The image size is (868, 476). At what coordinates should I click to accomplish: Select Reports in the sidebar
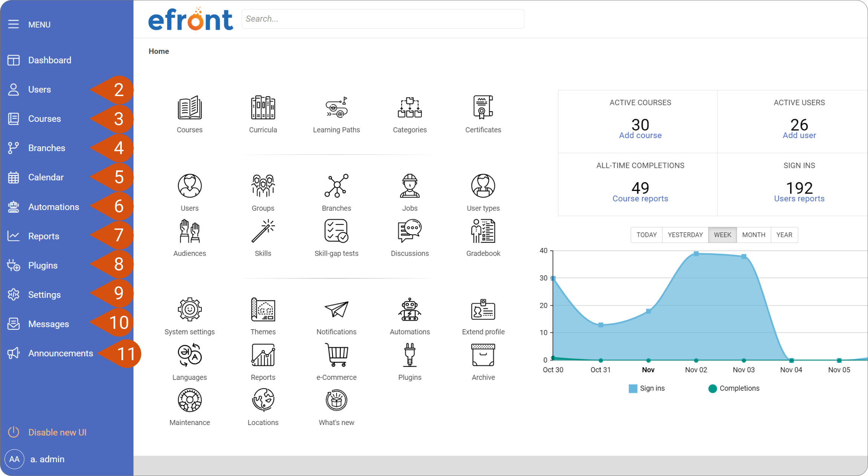43,236
